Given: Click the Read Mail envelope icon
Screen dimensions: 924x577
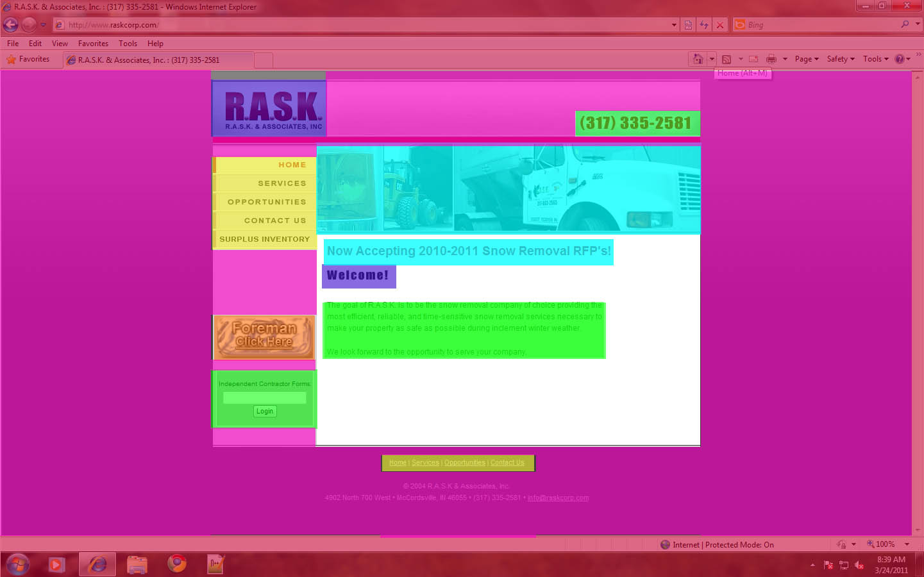Looking at the screenshot, I should tap(753, 59).
